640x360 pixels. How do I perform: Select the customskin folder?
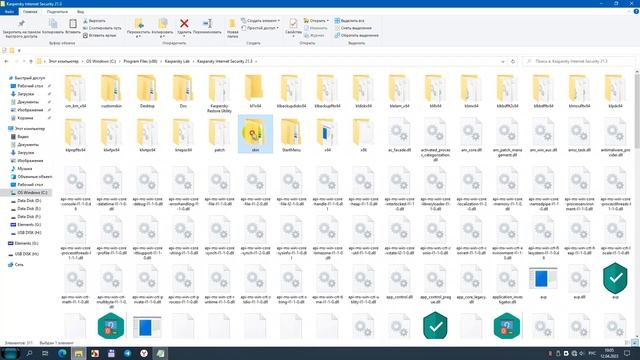tap(111, 91)
